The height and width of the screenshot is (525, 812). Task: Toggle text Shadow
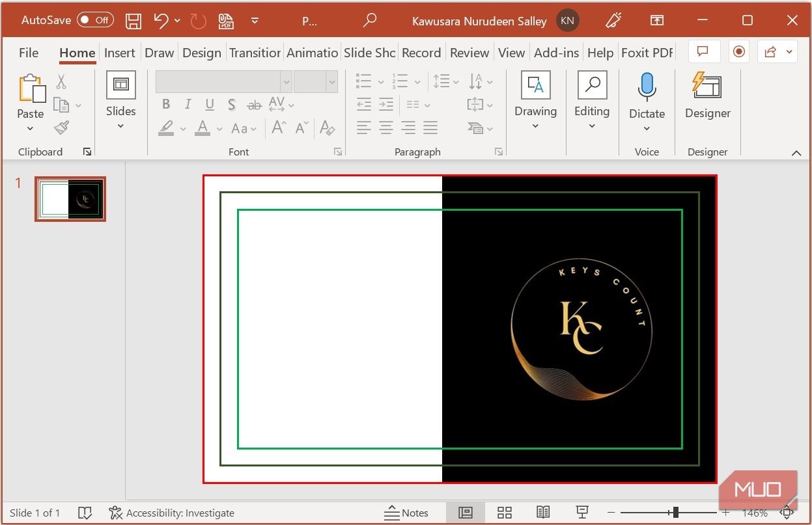[x=232, y=104]
